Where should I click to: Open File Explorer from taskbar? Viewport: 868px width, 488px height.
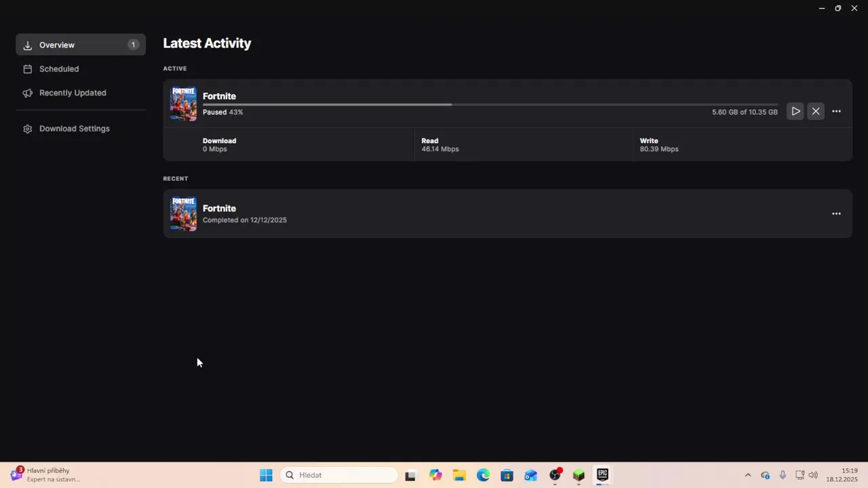(x=459, y=475)
